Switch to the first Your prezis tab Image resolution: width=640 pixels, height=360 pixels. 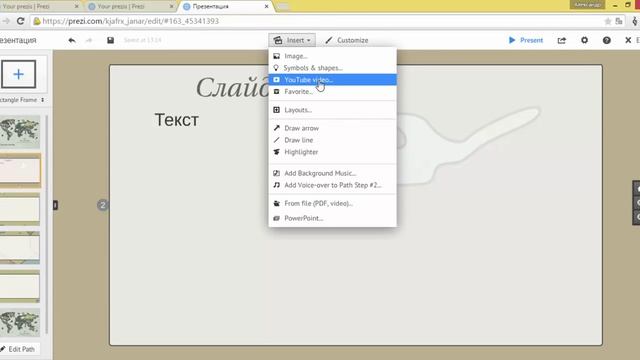click(x=40, y=7)
